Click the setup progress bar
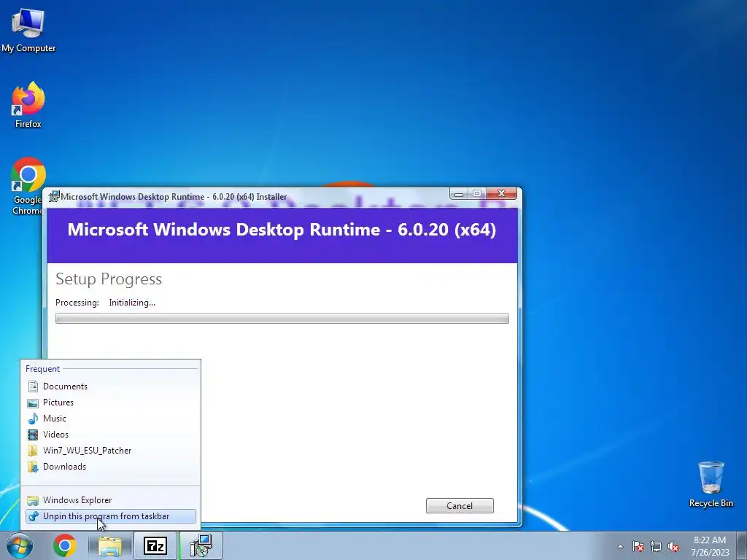Screen dimensions: 747x560 tap(282, 318)
